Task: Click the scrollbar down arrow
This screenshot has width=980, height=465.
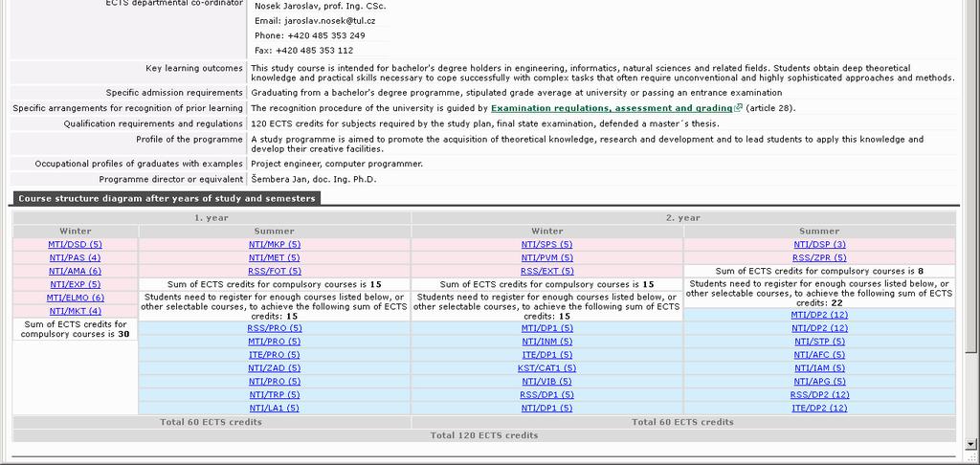Action: pos(970,444)
